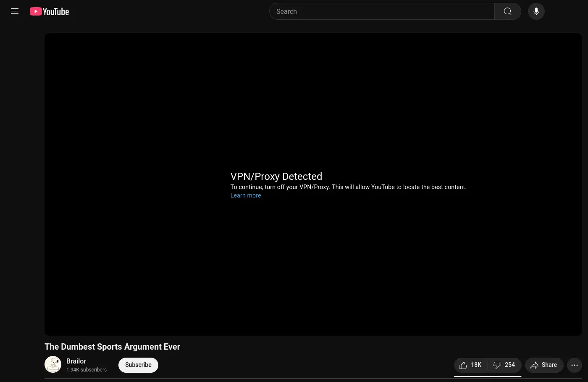Click the YouTube wordmark text

pyautogui.click(x=56, y=12)
